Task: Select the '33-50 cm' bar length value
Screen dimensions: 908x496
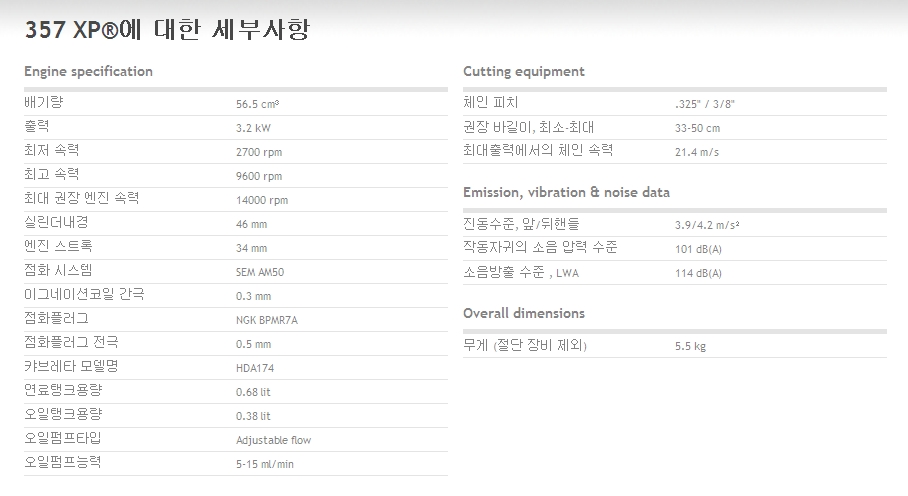Action: coord(698,128)
